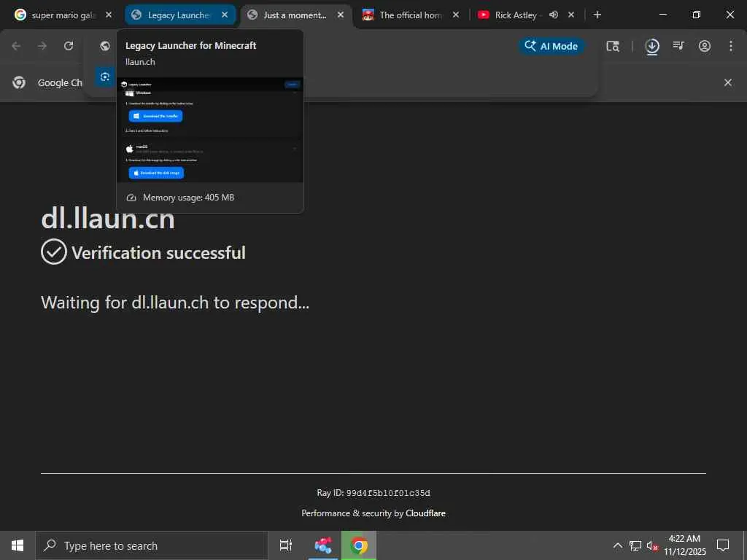Close The official home tab
Screen dimensions: 747x560
point(456,15)
